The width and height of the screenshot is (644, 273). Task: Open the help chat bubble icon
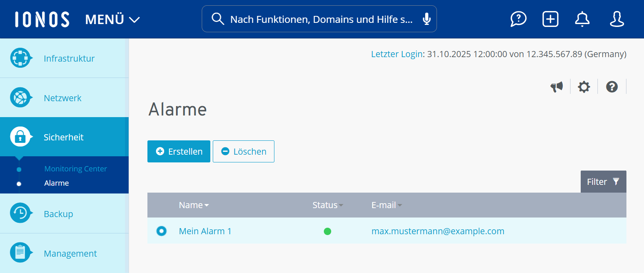518,19
